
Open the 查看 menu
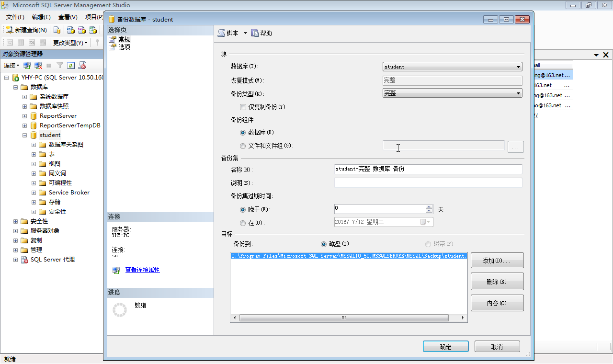68,17
